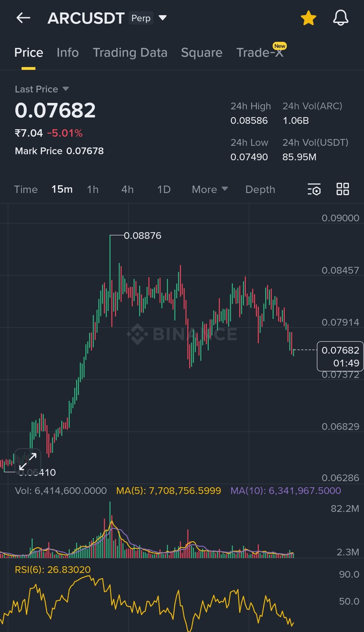Select the 15m interval
The height and width of the screenshot is (632, 364).
pos(62,189)
